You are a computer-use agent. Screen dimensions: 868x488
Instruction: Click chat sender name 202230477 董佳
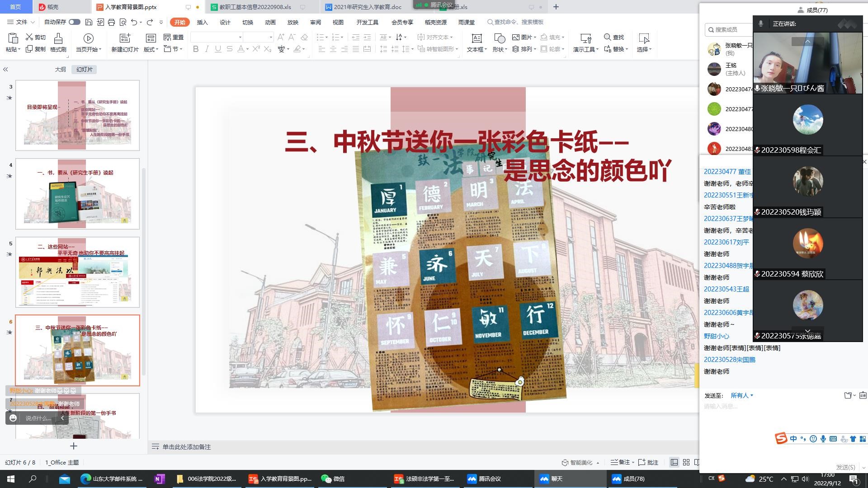coord(727,171)
